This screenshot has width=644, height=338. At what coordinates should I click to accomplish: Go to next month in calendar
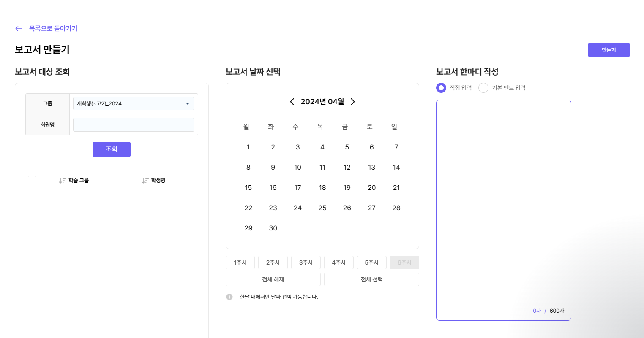353,102
